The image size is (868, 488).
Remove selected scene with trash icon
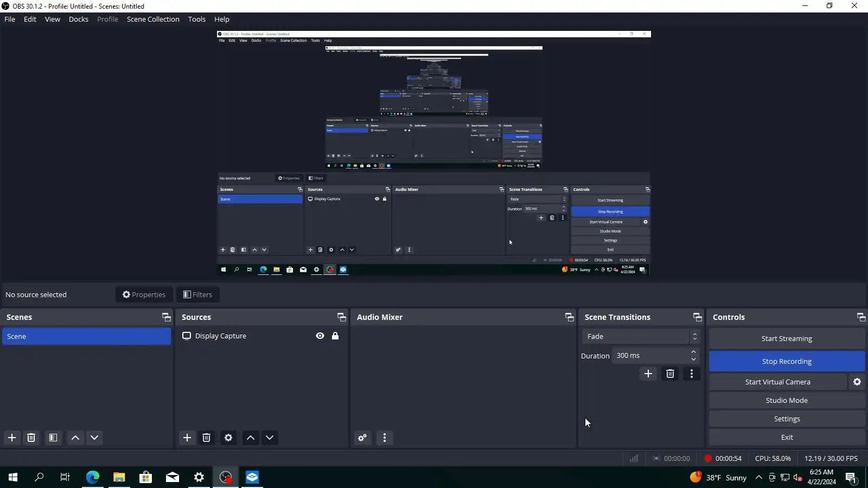coord(31,438)
